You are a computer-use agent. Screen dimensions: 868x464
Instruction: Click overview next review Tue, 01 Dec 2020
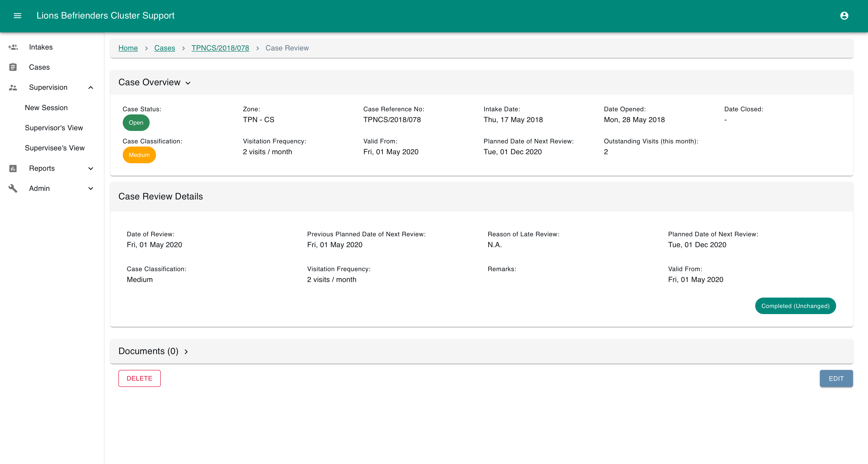(x=512, y=152)
